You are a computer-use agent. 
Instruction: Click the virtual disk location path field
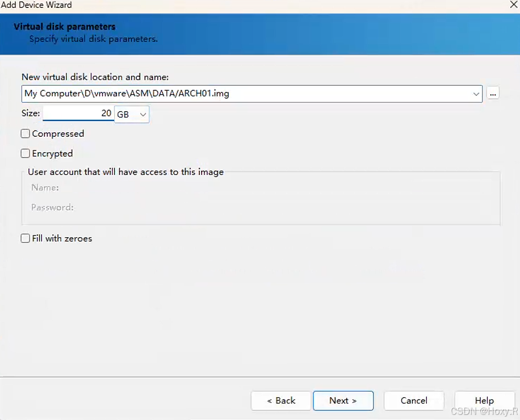[x=252, y=94]
